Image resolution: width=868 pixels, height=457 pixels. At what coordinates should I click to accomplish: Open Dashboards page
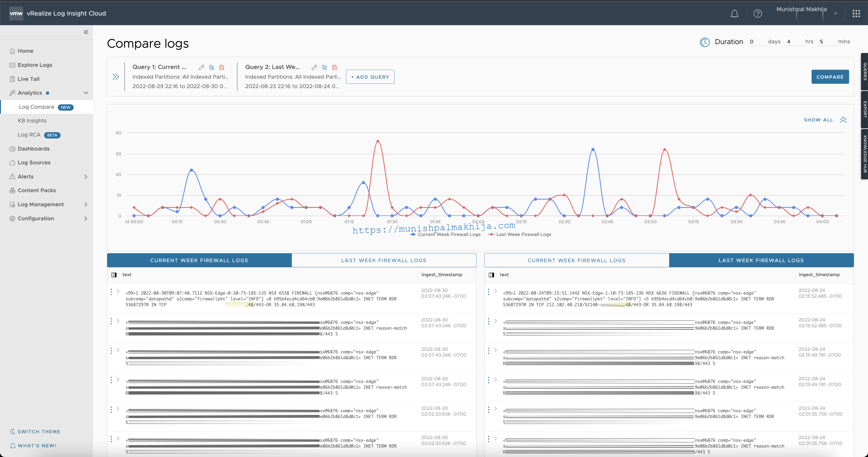(x=33, y=149)
